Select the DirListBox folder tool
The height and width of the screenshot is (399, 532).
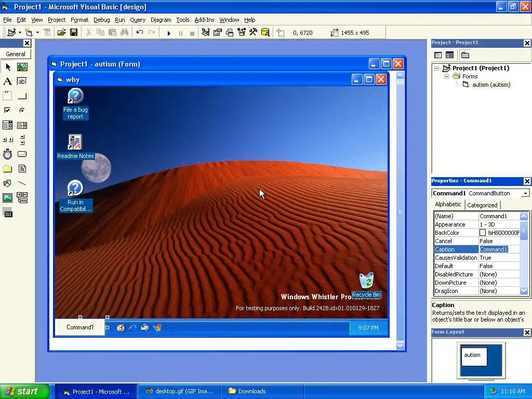(7, 169)
